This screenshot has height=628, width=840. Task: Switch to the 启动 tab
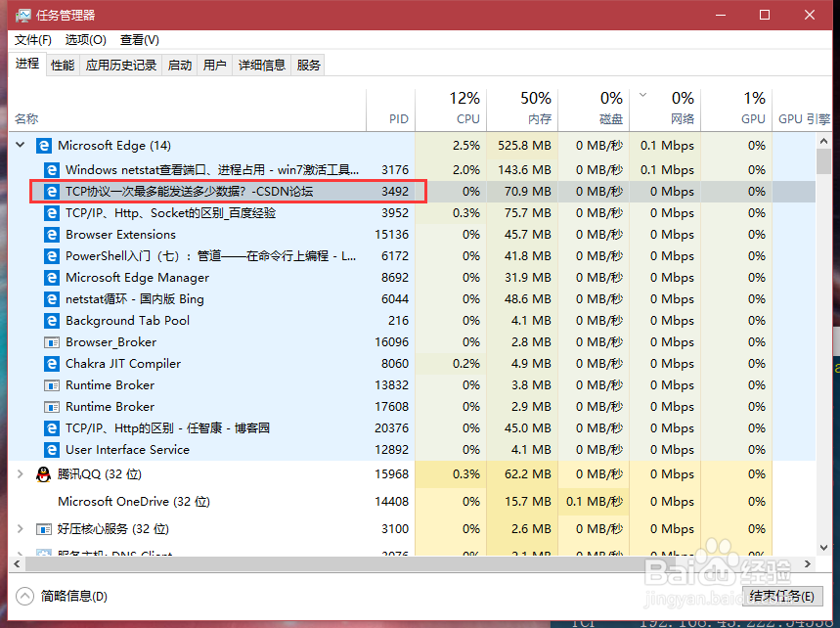(180, 66)
